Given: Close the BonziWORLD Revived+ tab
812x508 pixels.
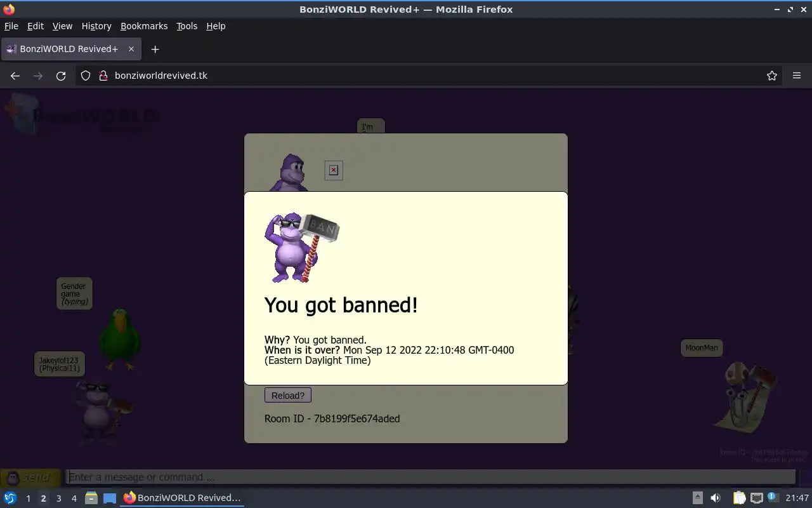Looking at the screenshot, I should click(x=131, y=49).
